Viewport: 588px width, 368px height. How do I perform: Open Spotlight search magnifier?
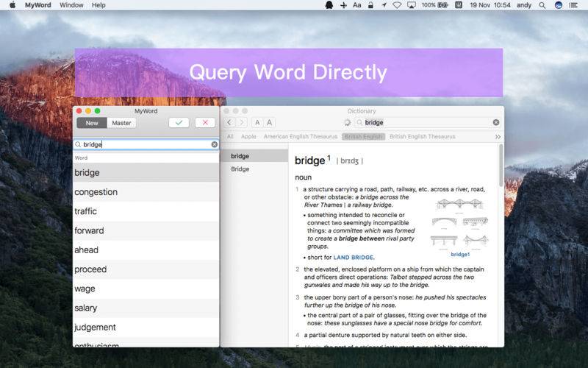click(x=542, y=5)
